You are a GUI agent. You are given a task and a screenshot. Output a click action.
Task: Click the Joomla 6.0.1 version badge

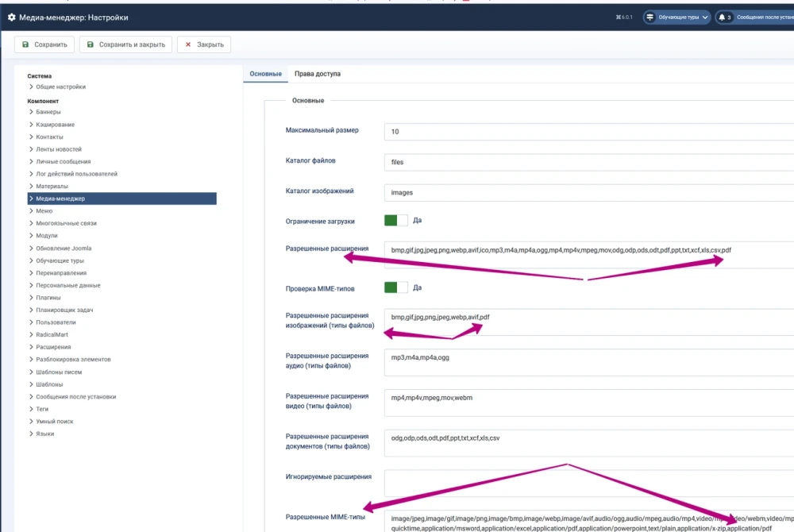point(625,17)
